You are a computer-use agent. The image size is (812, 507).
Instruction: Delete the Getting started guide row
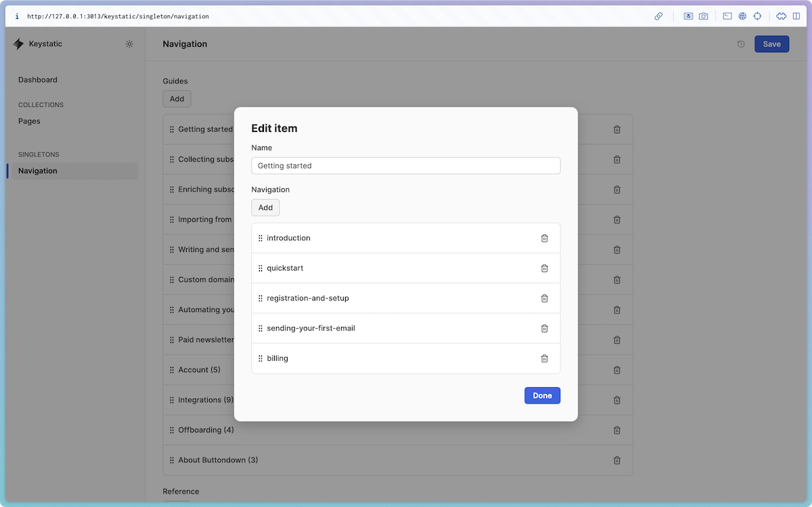(617, 129)
